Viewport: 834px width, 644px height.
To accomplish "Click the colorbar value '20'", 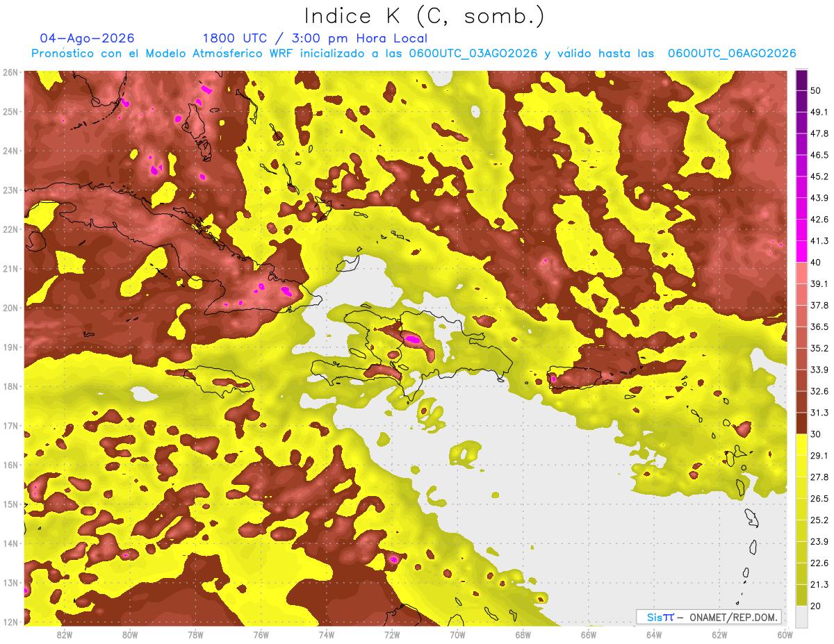I will 816,606.
